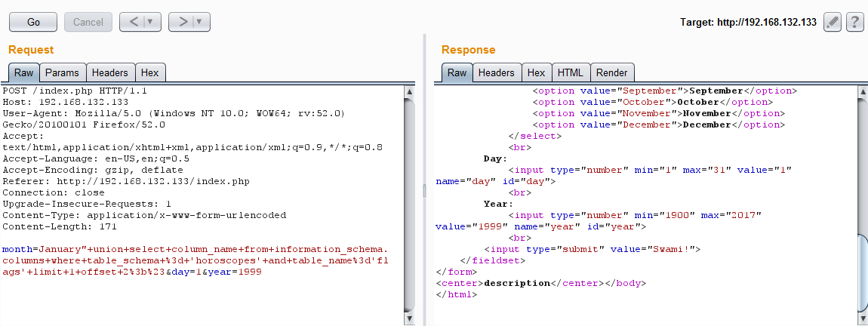The image size is (868, 326).
Task: Click the submit value "Swami!" line
Action: pos(593,249)
